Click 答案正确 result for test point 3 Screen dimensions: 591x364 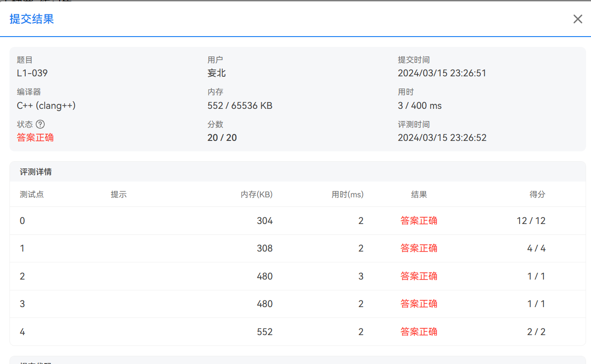click(419, 304)
